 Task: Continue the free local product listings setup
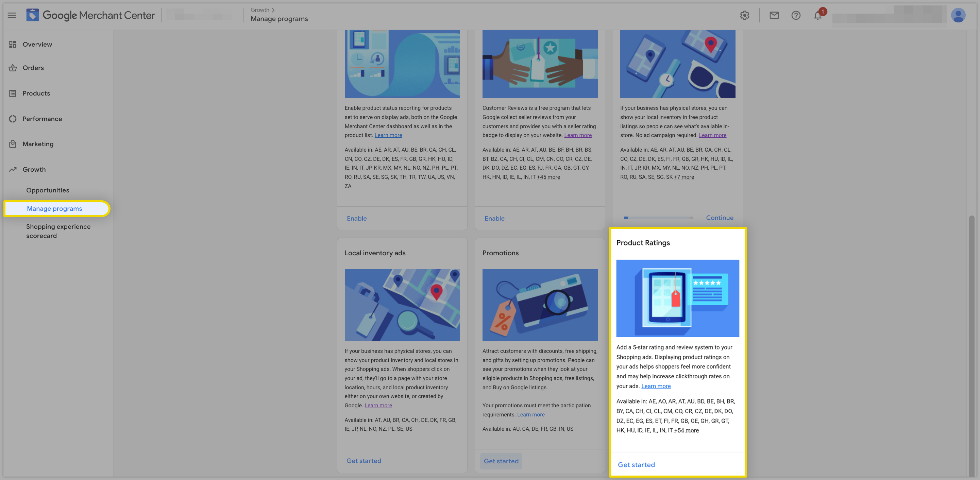[720, 218]
